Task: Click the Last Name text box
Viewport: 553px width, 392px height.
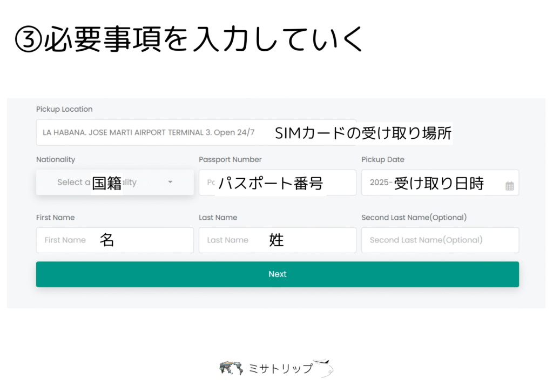Action: click(x=277, y=240)
